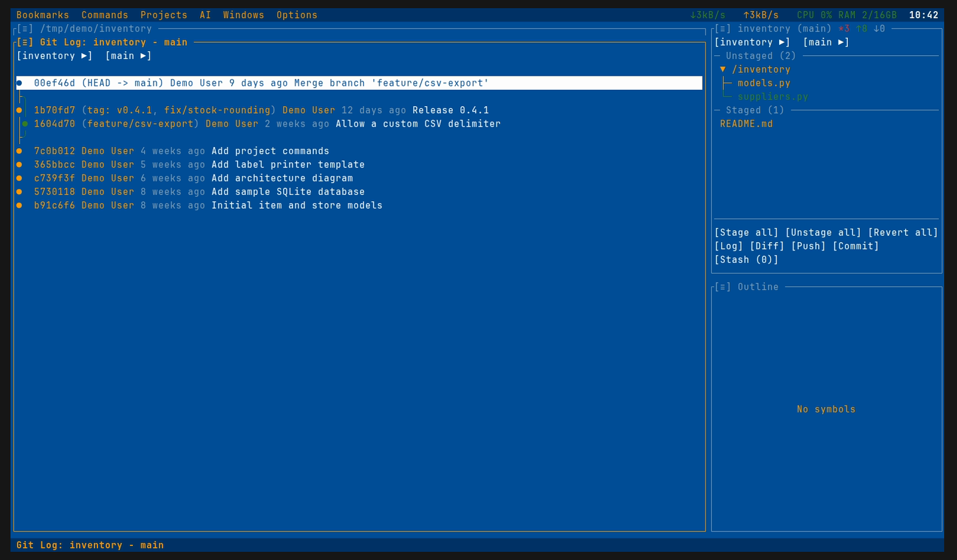This screenshot has width=957, height=560.
Task: Click the Log button
Action: [x=729, y=246]
